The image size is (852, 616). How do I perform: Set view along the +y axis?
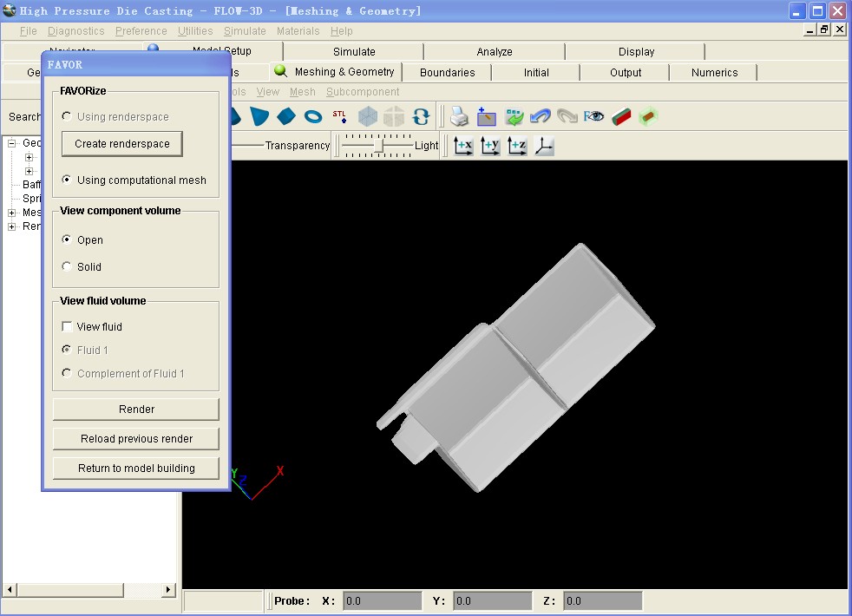click(490, 146)
